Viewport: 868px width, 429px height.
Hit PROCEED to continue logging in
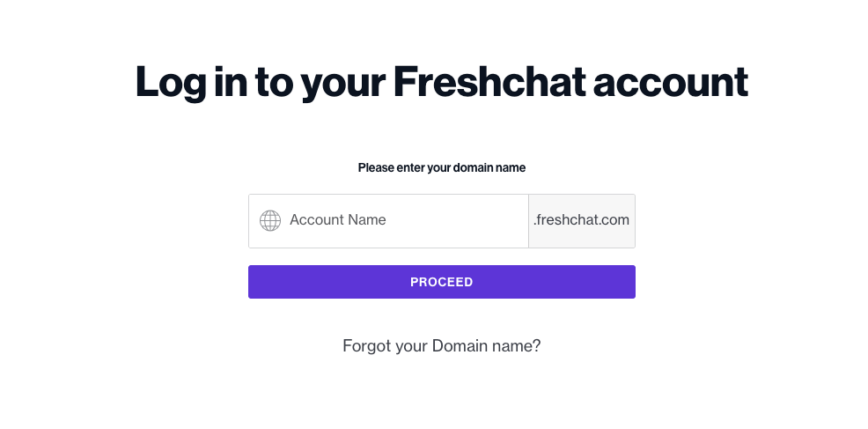tap(441, 282)
